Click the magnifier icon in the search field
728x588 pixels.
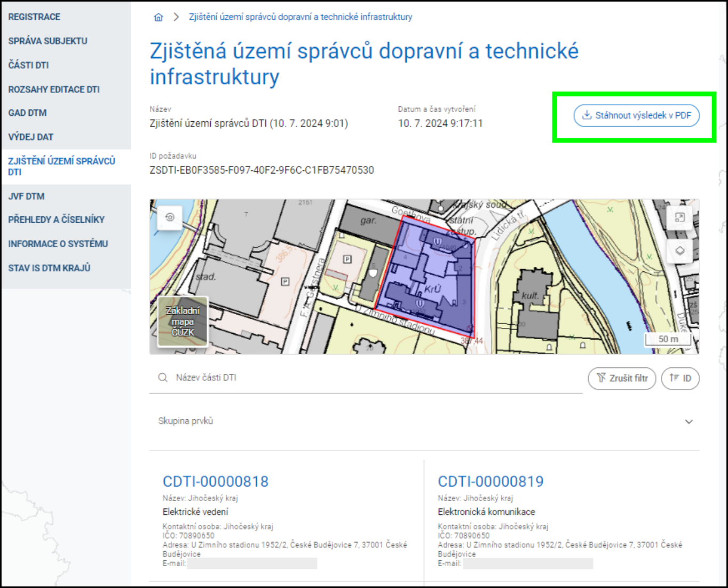click(163, 378)
